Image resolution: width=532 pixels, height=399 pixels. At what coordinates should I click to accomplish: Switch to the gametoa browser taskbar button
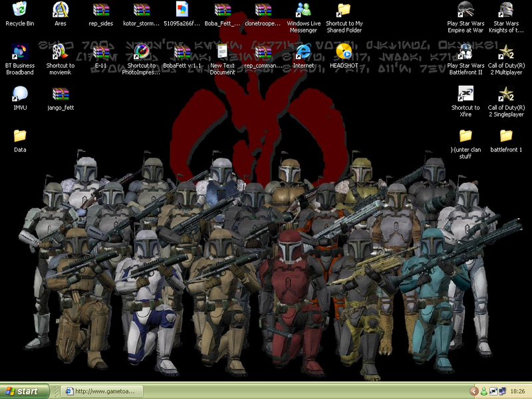[102, 391]
